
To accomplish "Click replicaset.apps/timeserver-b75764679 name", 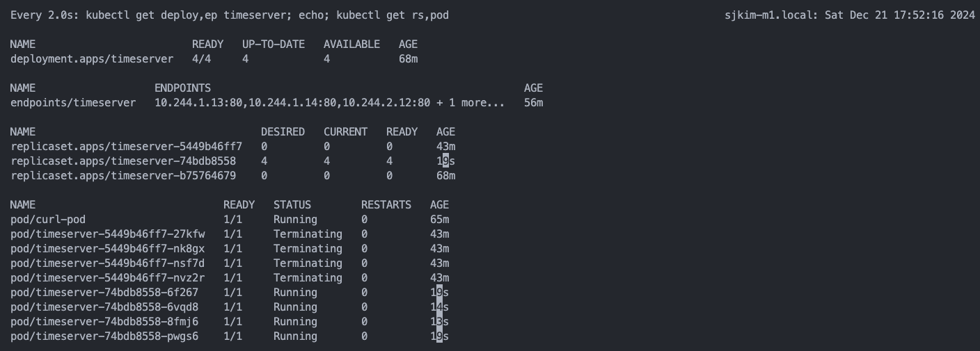I will pyautogui.click(x=123, y=176).
